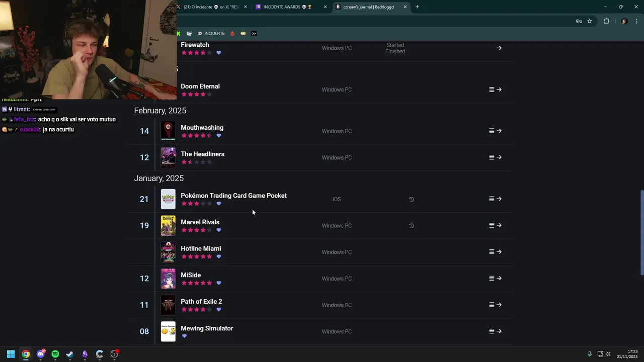The height and width of the screenshot is (362, 644).
Task: Click the heart icon under Mouthwashing
Action: click(x=219, y=136)
